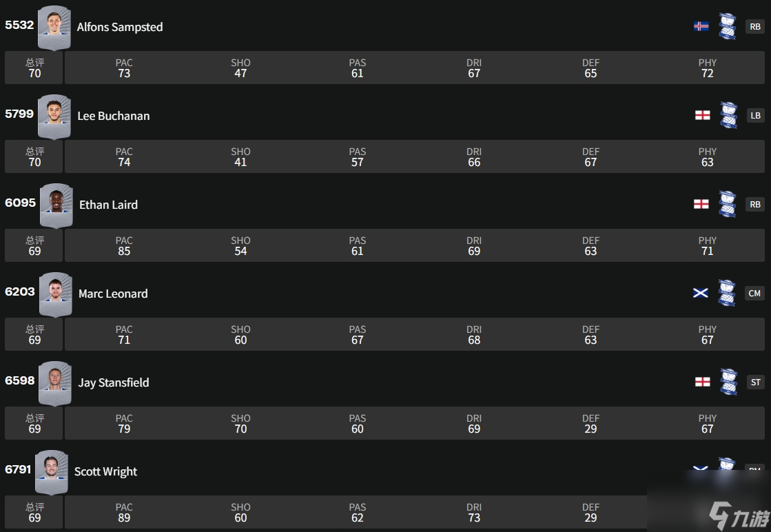Open Alfons Sampsted player name link
Image resolution: width=771 pixels, height=532 pixels.
pyautogui.click(x=120, y=28)
